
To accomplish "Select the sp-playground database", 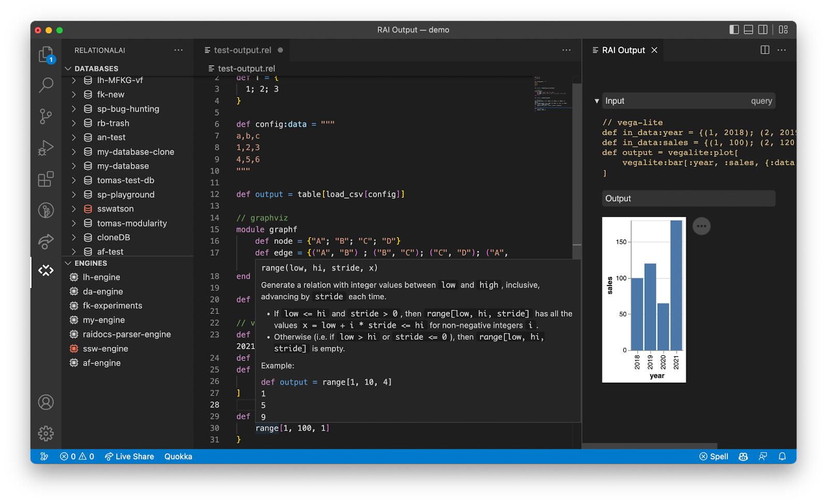I will tap(126, 195).
